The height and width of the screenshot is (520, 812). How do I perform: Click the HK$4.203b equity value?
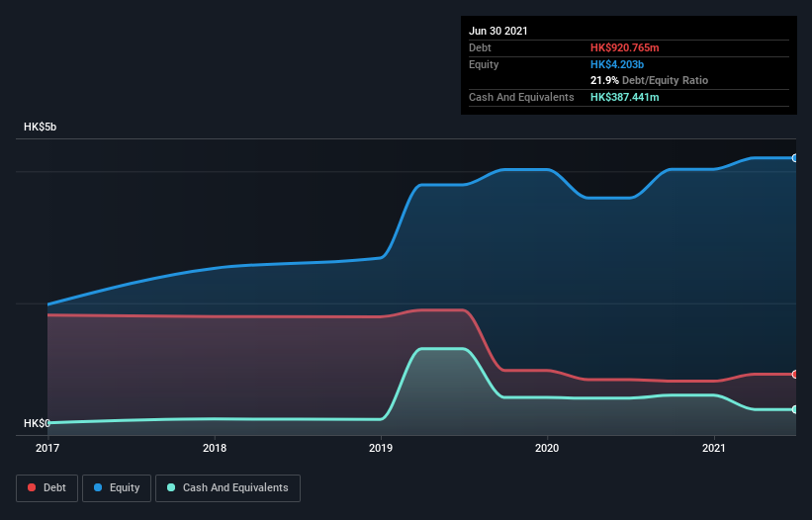(x=617, y=64)
